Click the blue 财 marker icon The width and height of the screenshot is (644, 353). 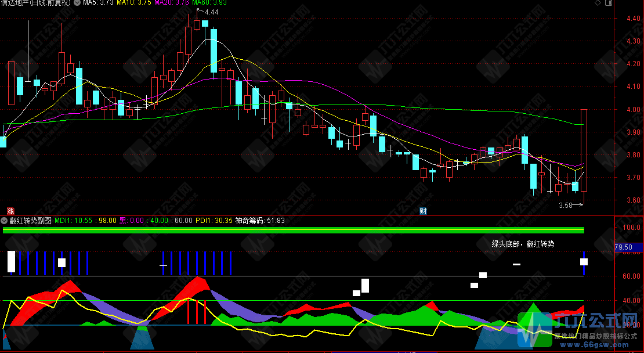point(423,211)
